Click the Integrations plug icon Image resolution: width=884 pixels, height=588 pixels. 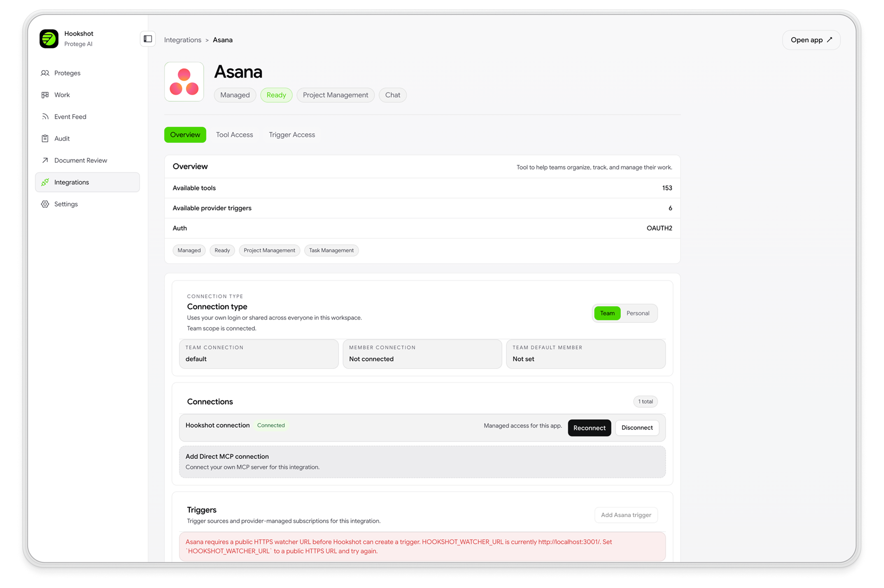45,182
